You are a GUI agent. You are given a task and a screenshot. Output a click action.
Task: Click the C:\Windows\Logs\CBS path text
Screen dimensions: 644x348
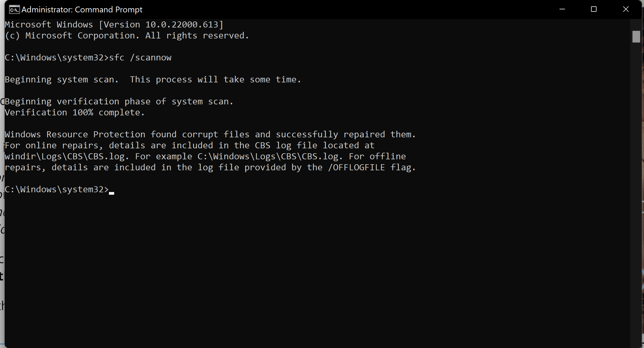238,156
